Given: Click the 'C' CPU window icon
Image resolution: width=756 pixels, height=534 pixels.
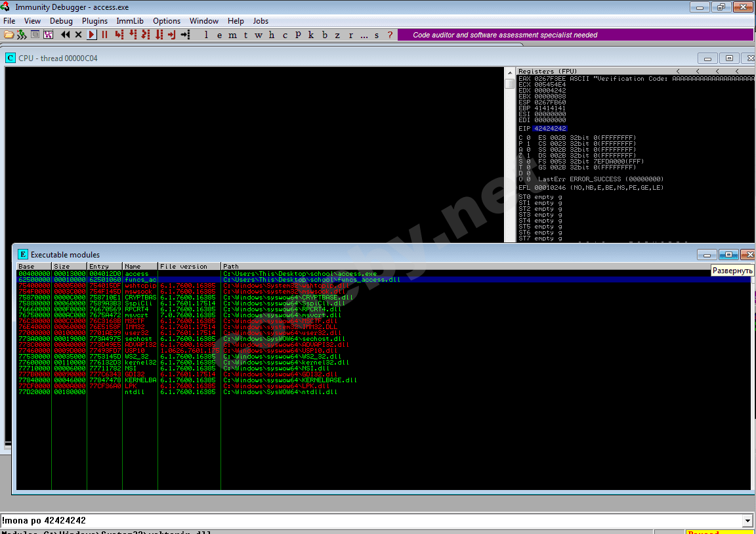Looking at the screenshot, I should click(x=10, y=58).
